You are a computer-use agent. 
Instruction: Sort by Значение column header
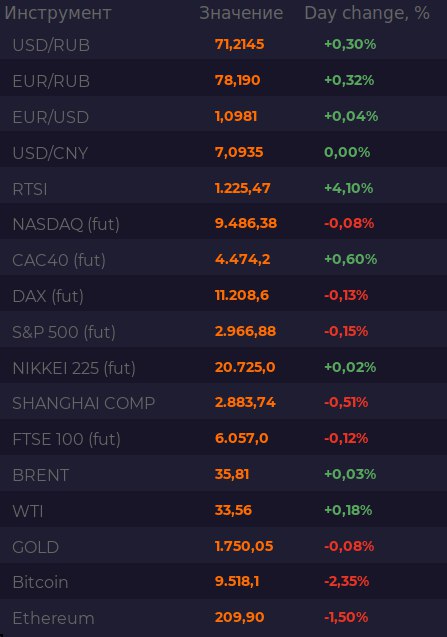coord(241,13)
